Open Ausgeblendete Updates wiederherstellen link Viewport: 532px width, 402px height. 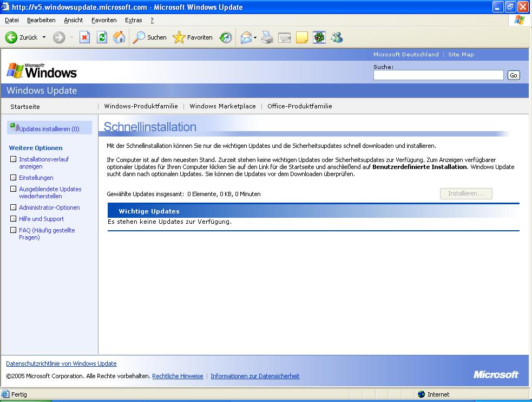50,192
